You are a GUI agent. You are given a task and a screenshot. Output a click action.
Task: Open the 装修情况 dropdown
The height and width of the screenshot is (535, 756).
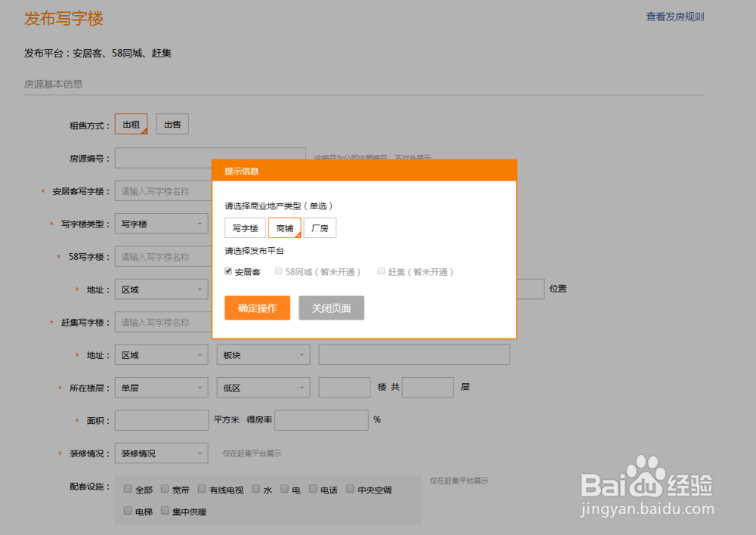(x=162, y=453)
